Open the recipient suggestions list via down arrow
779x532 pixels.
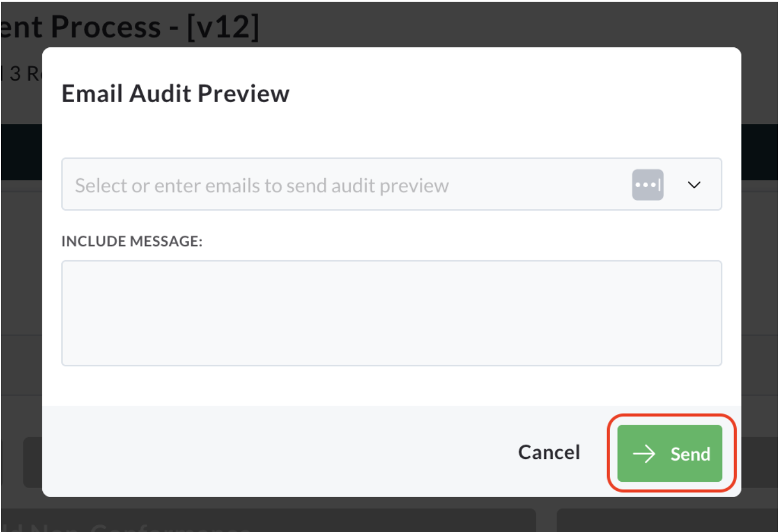694,185
